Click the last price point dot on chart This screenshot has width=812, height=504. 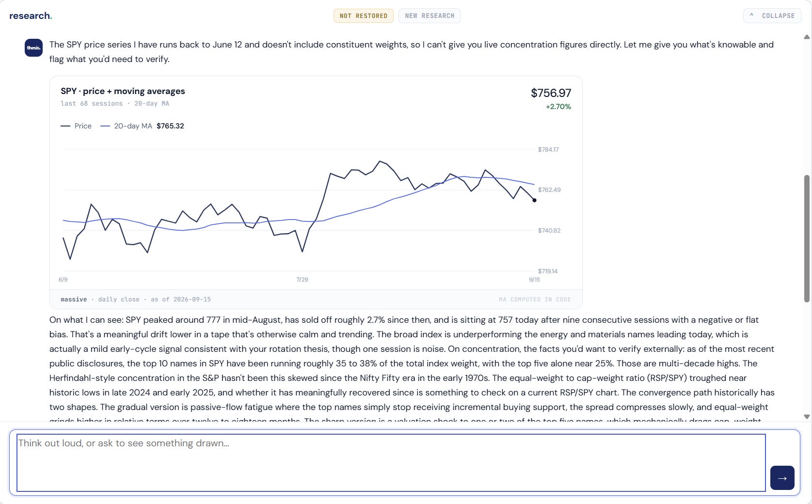coord(534,200)
